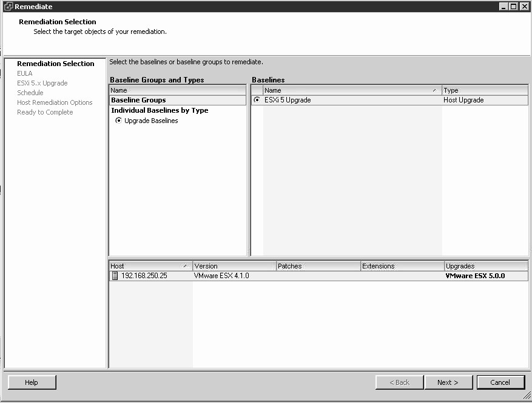Select the ESXi 5 Upgrade baseline radio button
532x403 pixels.
pos(257,99)
